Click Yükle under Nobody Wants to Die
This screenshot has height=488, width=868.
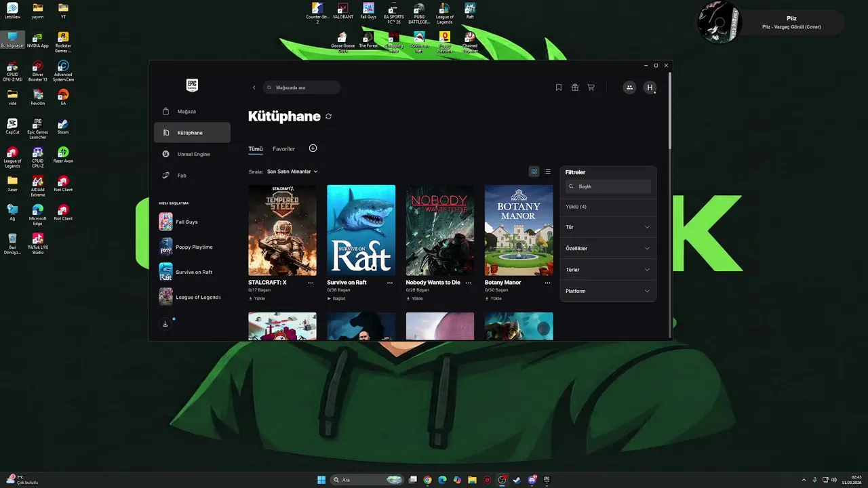[x=414, y=298]
